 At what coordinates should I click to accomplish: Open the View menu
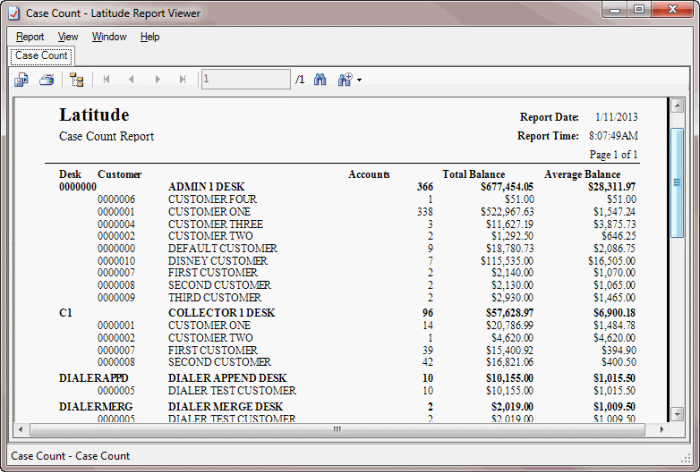point(68,37)
